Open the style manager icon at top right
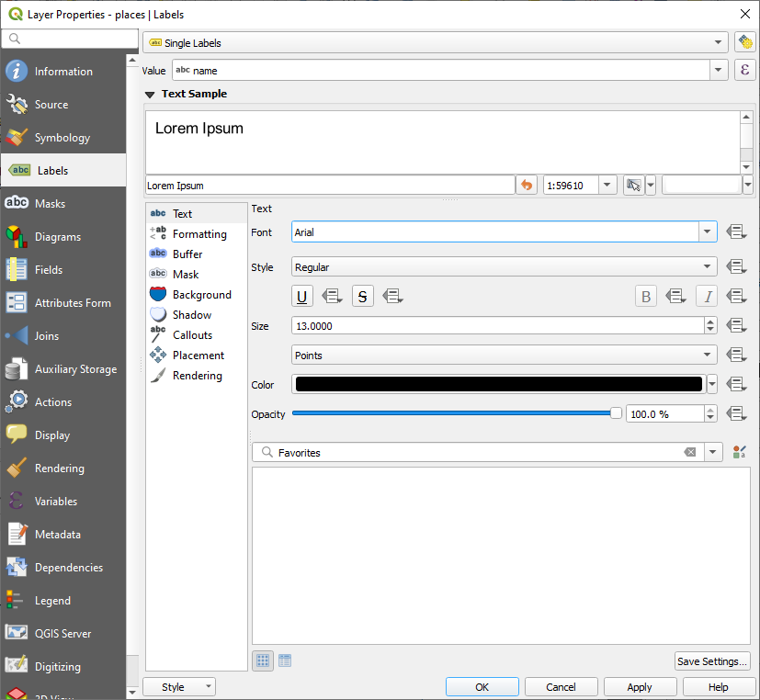This screenshot has height=700, width=760. pyautogui.click(x=744, y=42)
